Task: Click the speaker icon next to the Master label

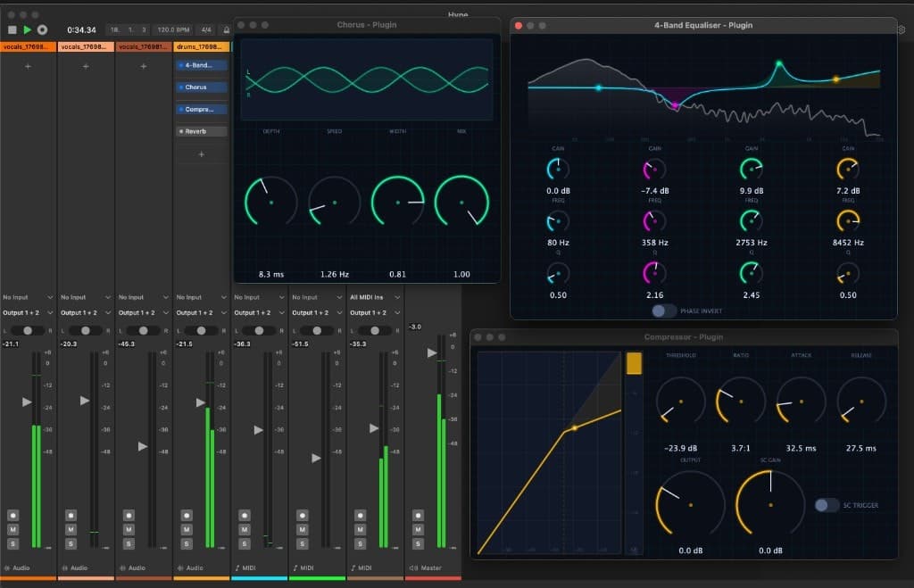Action: pyautogui.click(x=414, y=566)
